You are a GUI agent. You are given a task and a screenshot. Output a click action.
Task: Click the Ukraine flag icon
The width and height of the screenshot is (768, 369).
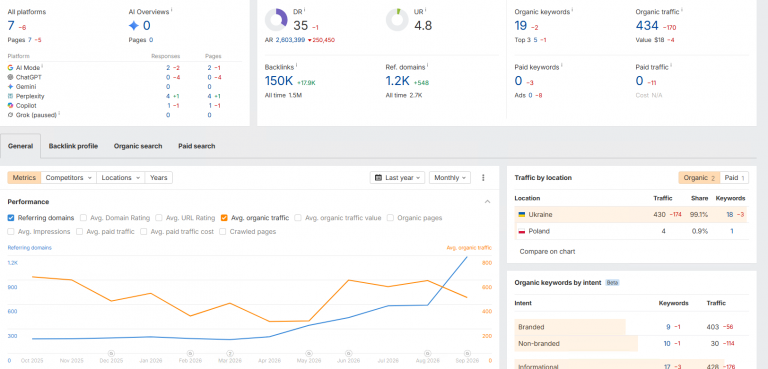pos(522,215)
